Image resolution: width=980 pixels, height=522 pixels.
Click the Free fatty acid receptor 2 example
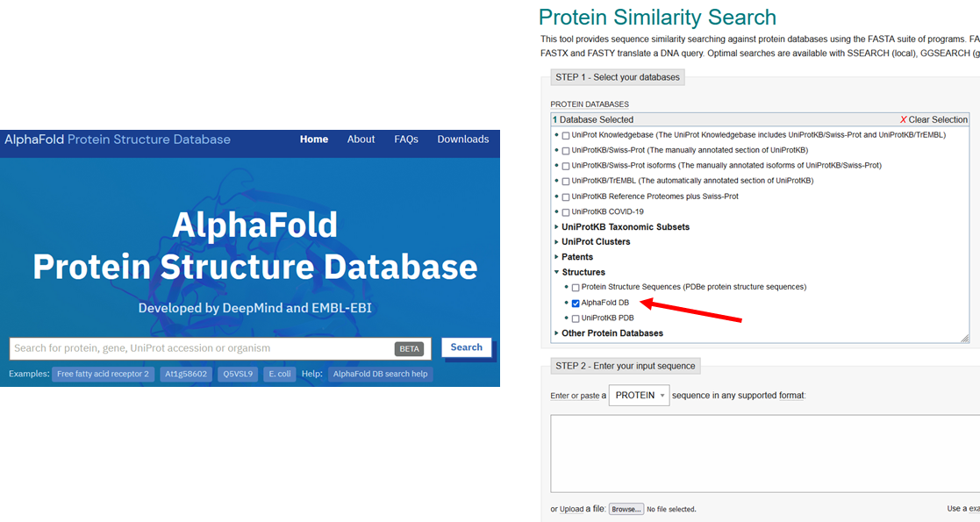[103, 374]
